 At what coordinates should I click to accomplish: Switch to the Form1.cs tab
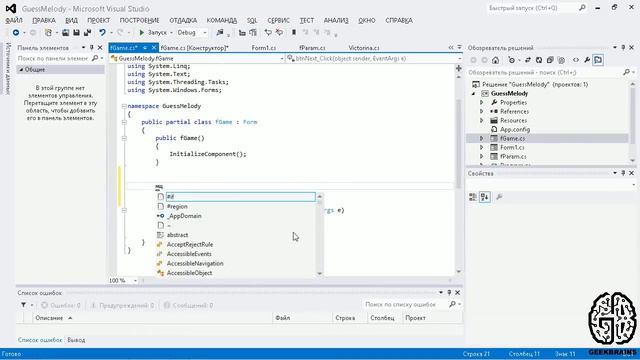[x=264, y=48]
